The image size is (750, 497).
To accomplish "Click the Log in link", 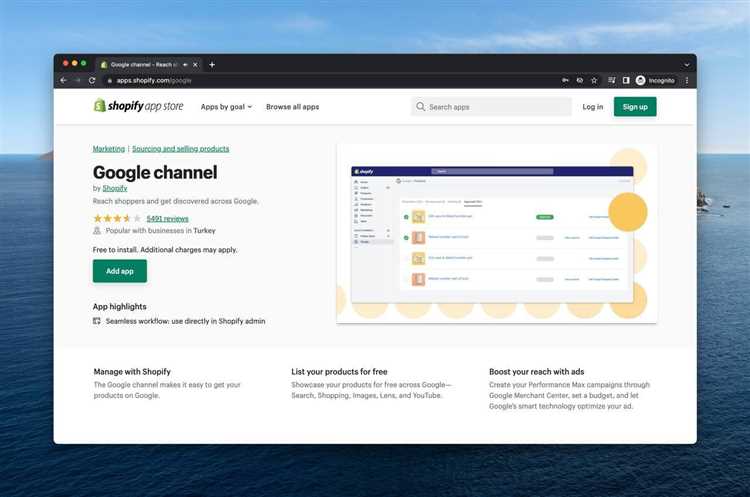I will point(593,107).
